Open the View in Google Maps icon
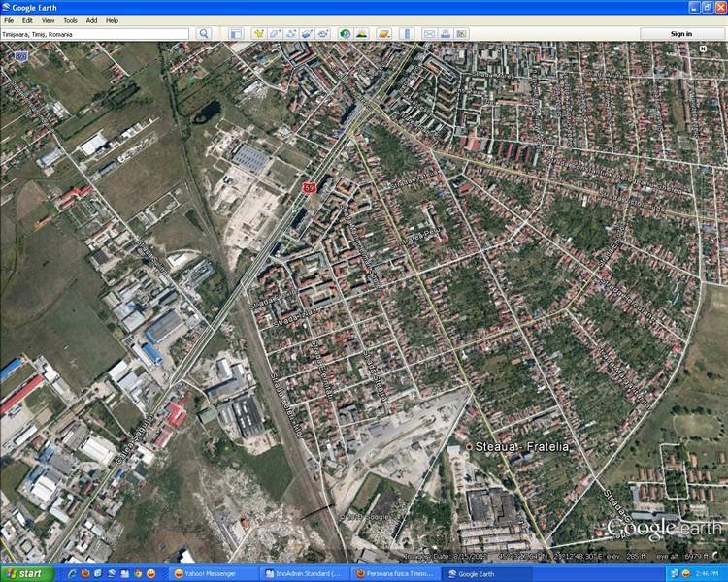The height and width of the screenshot is (582, 728). (x=461, y=34)
